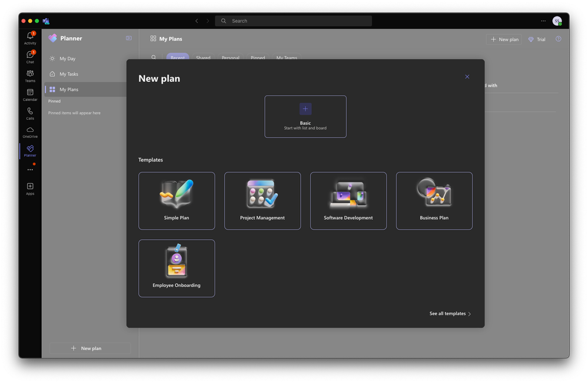Click the Search field in title bar
The width and height of the screenshot is (588, 383).
[293, 21]
